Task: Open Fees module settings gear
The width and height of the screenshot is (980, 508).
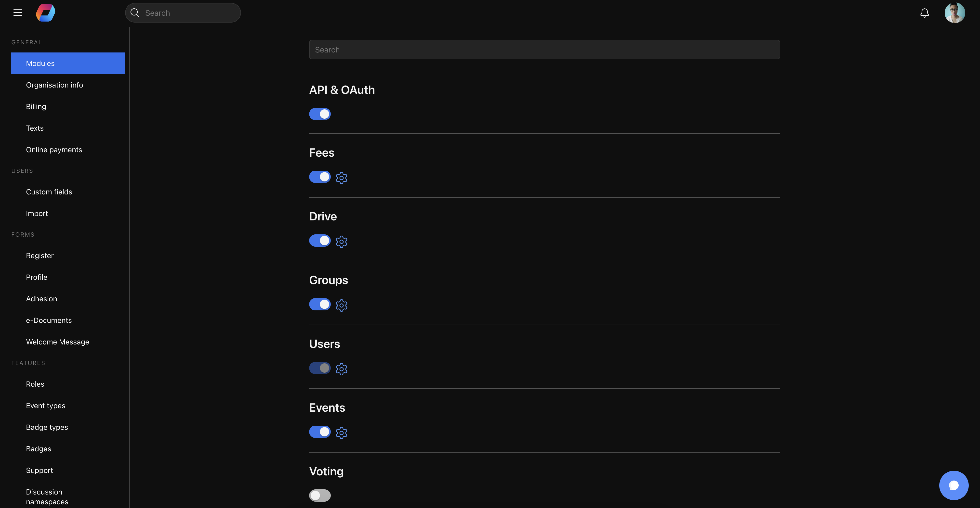Action: [341, 178]
